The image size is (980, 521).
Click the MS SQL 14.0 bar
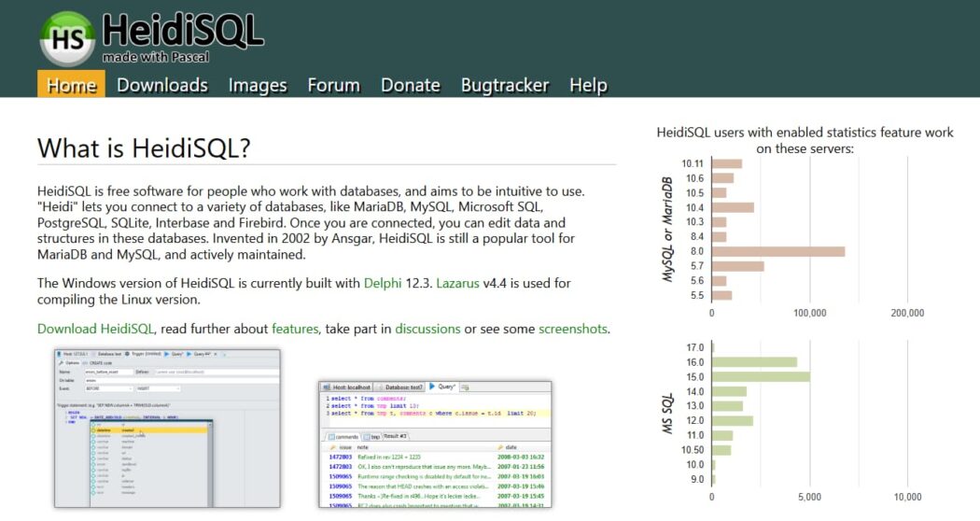click(729, 391)
